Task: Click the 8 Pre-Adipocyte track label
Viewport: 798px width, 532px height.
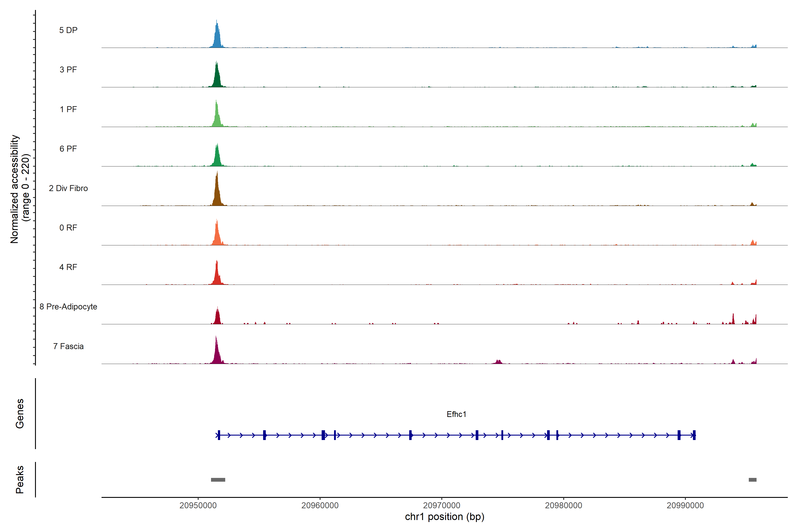Action: point(68,307)
